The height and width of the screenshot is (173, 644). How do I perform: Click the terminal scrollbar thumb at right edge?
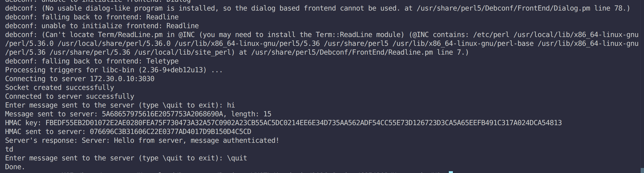coord(642,170)
